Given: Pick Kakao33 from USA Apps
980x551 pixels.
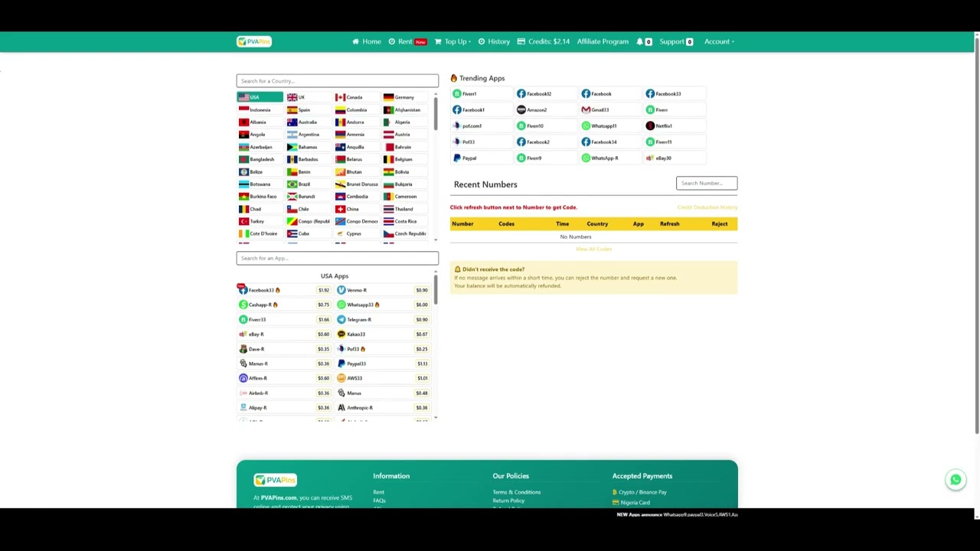Looking at the screenshot, I should [383, 334].
